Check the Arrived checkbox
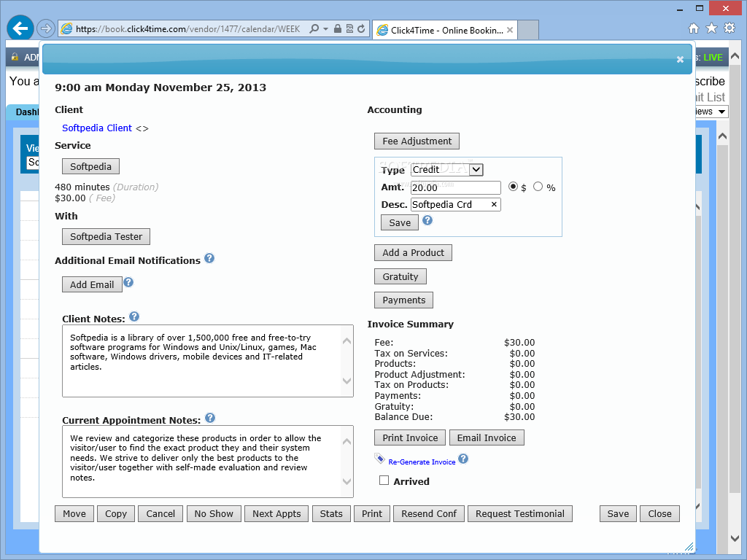Viewport: 747px width, 560px height. [x=384, y=481]
